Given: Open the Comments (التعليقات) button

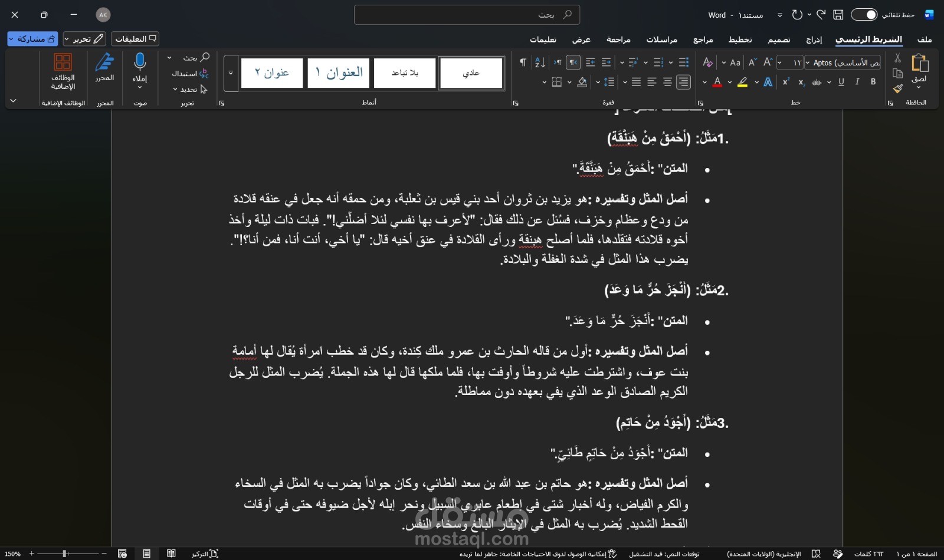Looking at the screenshot, I should pyautogui.click(x=135, y=39).
